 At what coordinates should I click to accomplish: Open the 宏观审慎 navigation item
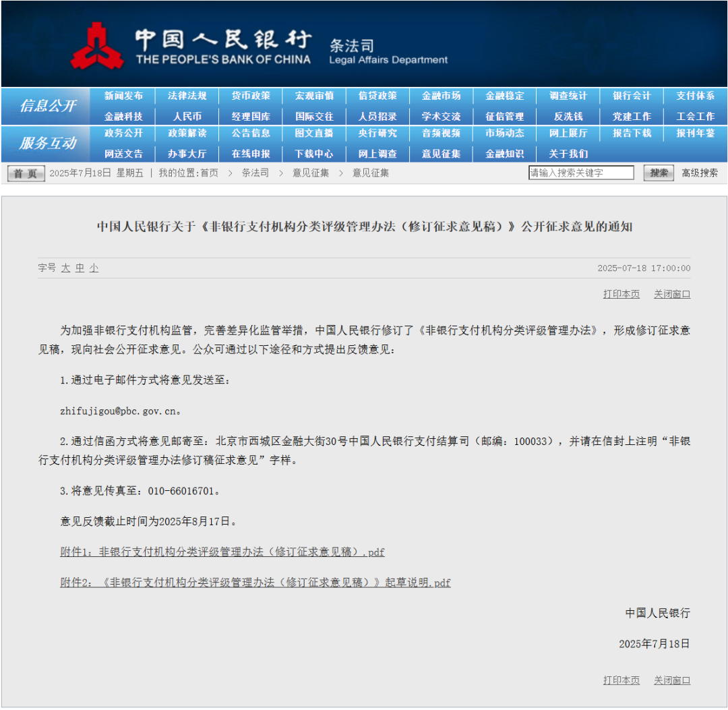(x=314, y=96)
